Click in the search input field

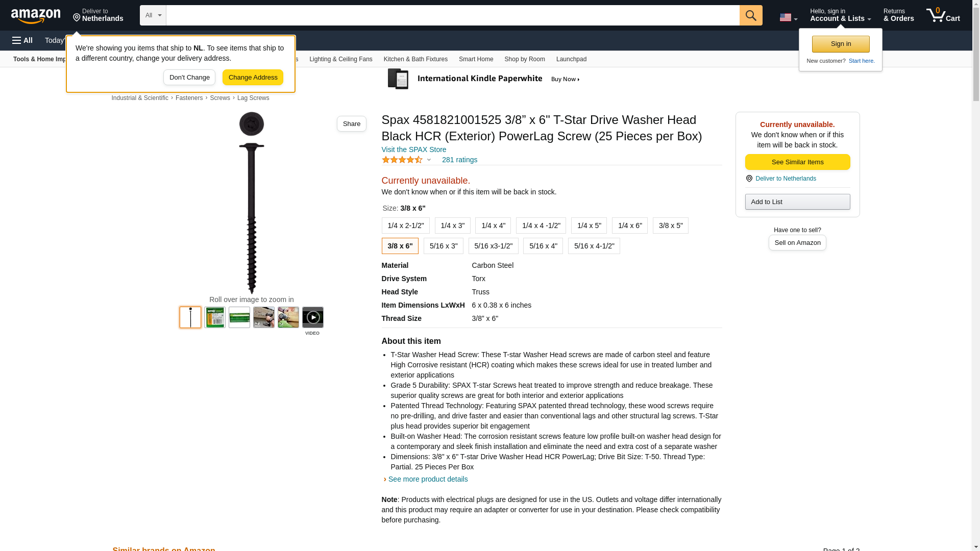point(453,15)
